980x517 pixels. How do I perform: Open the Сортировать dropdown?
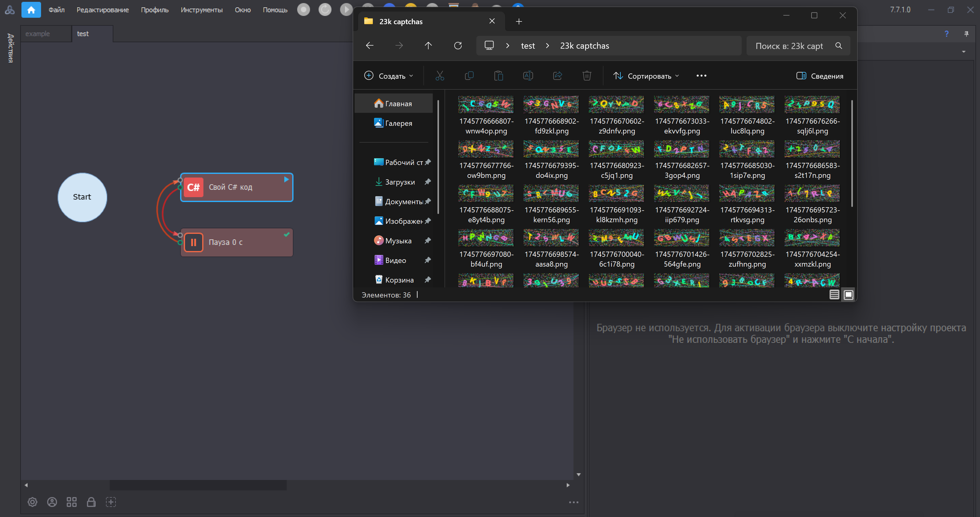click(646, 76)
